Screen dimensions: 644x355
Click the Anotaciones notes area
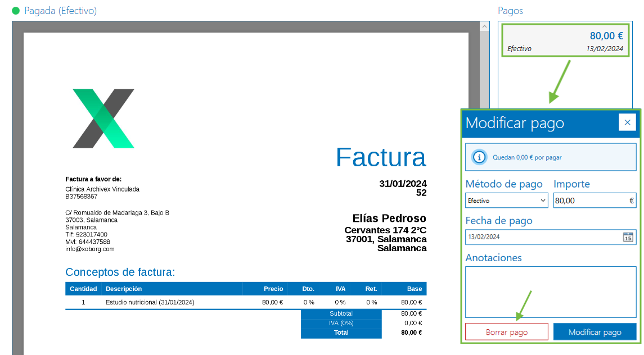coord(550,290)
